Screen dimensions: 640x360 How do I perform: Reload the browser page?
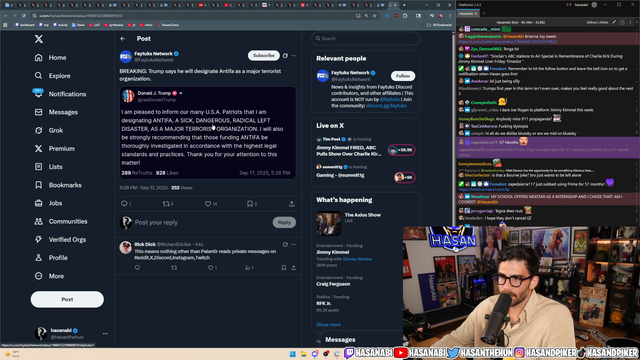point(24,16)
